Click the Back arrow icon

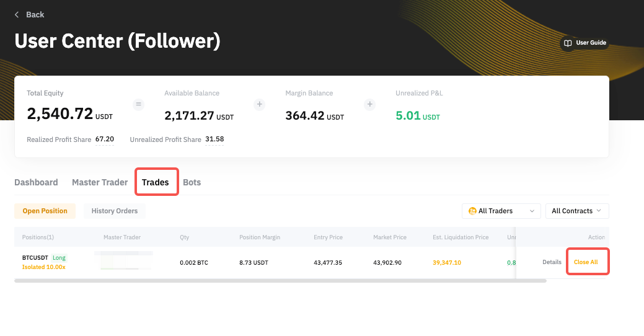17,14
